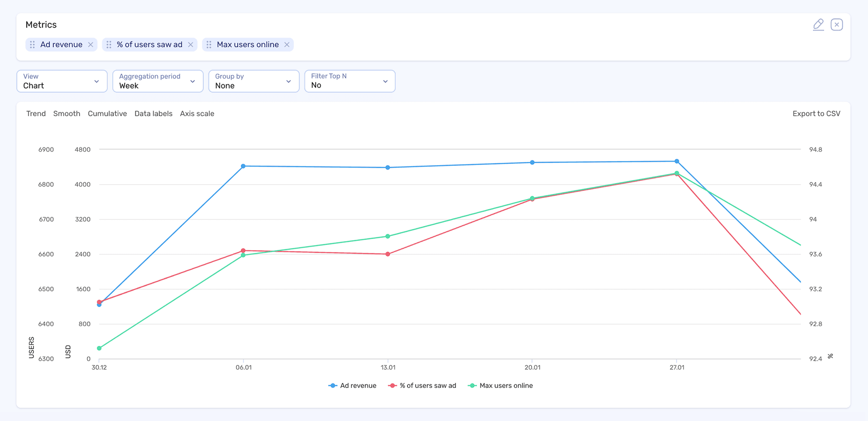Screen dimensions: 868x421
Task: Close the Metrics widget via top-right X icon
Action: pos(837,24)
